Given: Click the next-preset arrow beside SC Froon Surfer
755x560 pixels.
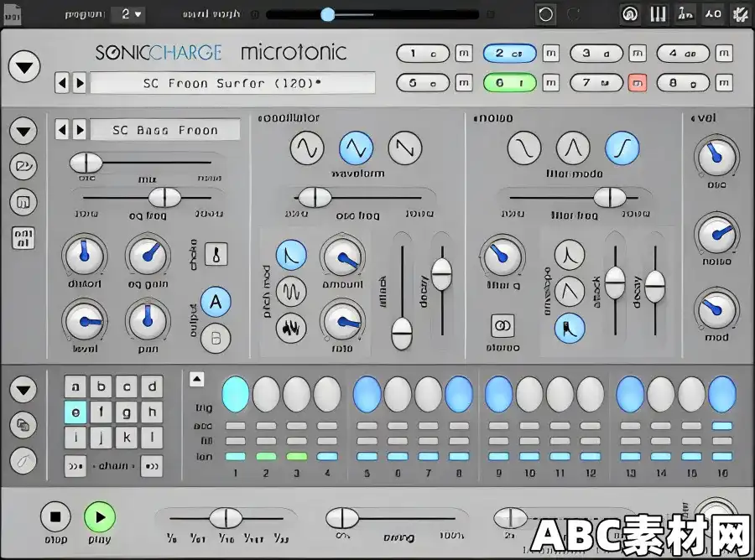Looking at the screenshot, I should pyautogui.click(x=81, y=83).
